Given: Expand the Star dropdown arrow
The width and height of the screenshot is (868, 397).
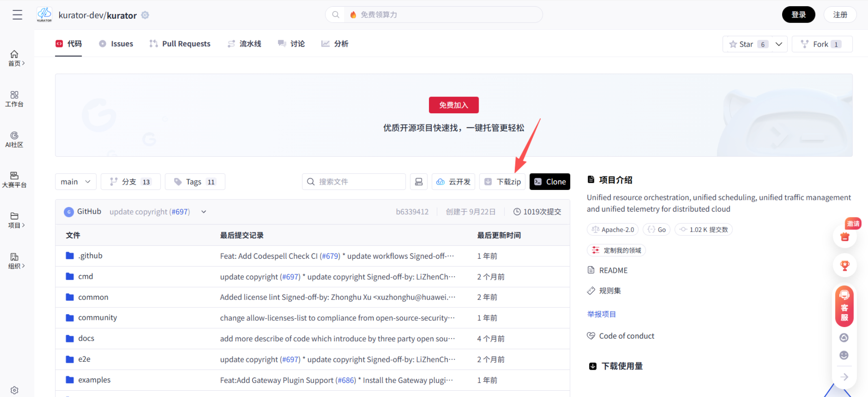Looking at the screenshot, I should [x=779, y=44].
